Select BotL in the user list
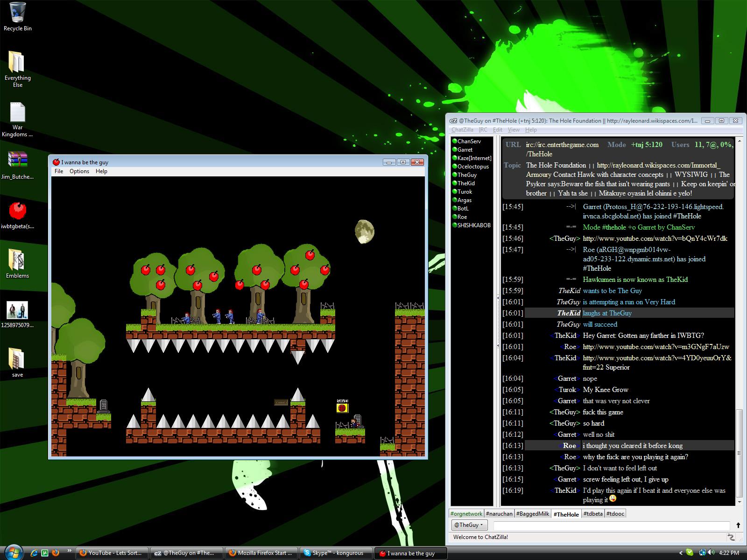Image resolution: width=747 pixels, height=560 pixels. tap(472, 209)
